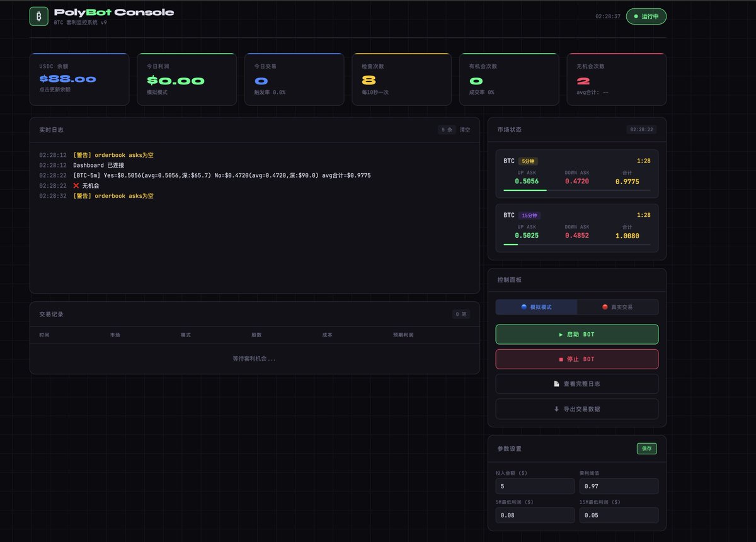Click the blue dot on 模拟模式
Image resolution: width=756 pixels, height=542 pixels.
click(524, 307)
